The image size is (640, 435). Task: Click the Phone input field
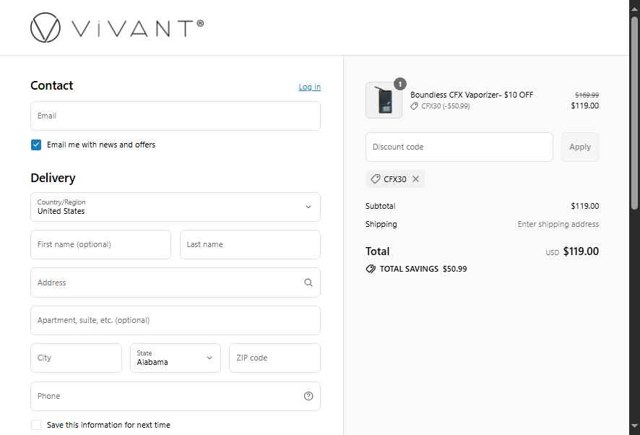(176, 396)
